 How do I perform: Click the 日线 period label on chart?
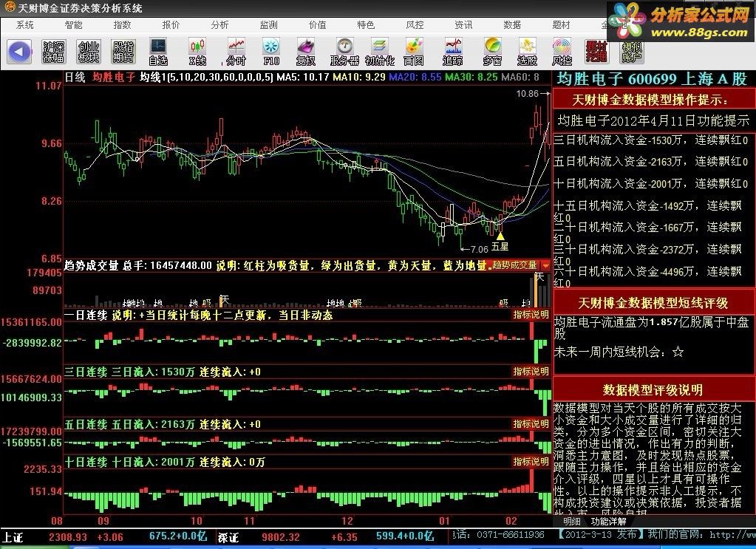click(75, 77)
